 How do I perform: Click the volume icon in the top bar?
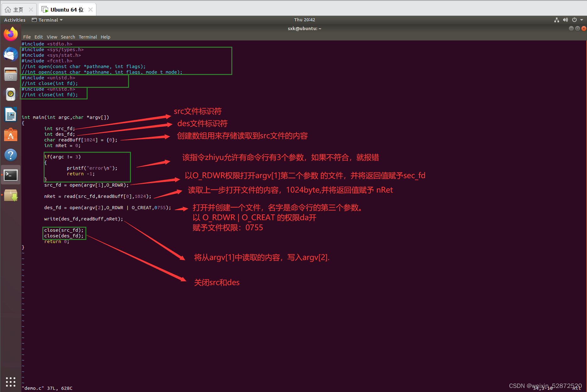(x=565, y=19)
